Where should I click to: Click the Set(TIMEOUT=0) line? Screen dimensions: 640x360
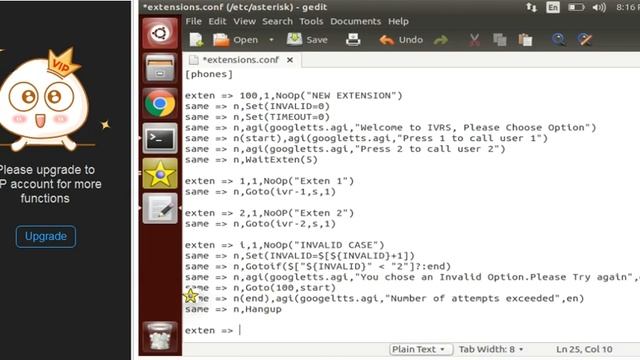[x=257, y=117]
